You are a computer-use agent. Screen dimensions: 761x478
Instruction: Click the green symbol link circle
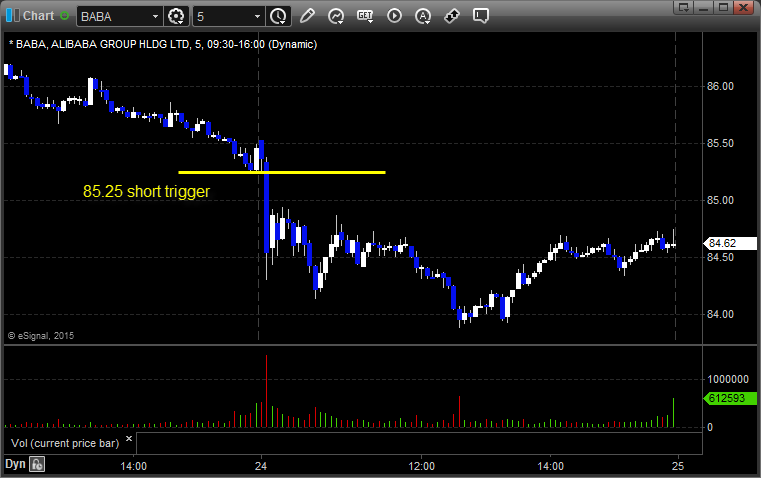click(x=65, y=16)
